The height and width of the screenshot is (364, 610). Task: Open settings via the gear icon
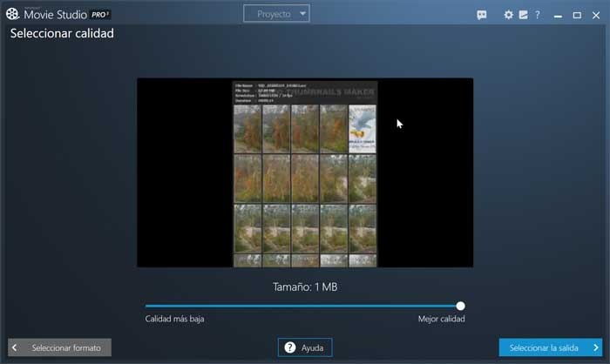pos(508,15)
